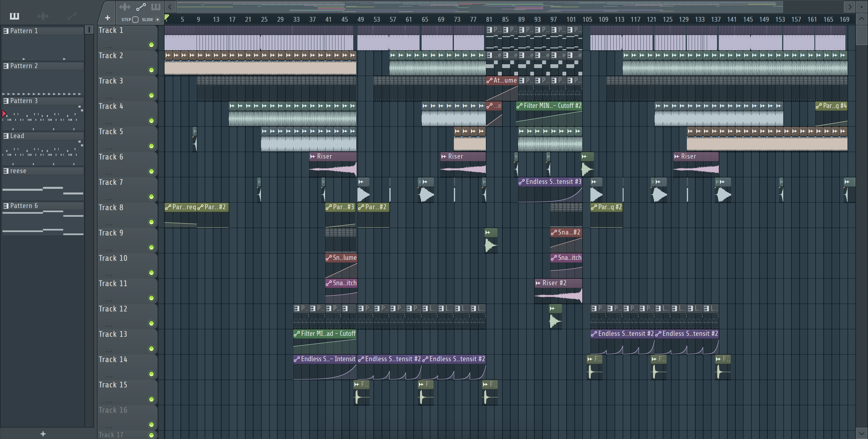The width and height of the screenshot is (868, 439).
Task: Click the playlist overview minimap strip
Action: 480,6
